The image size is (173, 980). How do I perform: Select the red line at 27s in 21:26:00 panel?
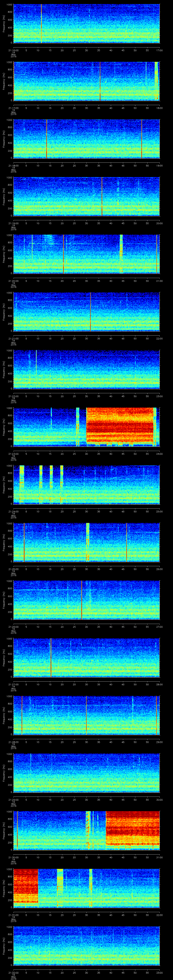pos(81,600)
